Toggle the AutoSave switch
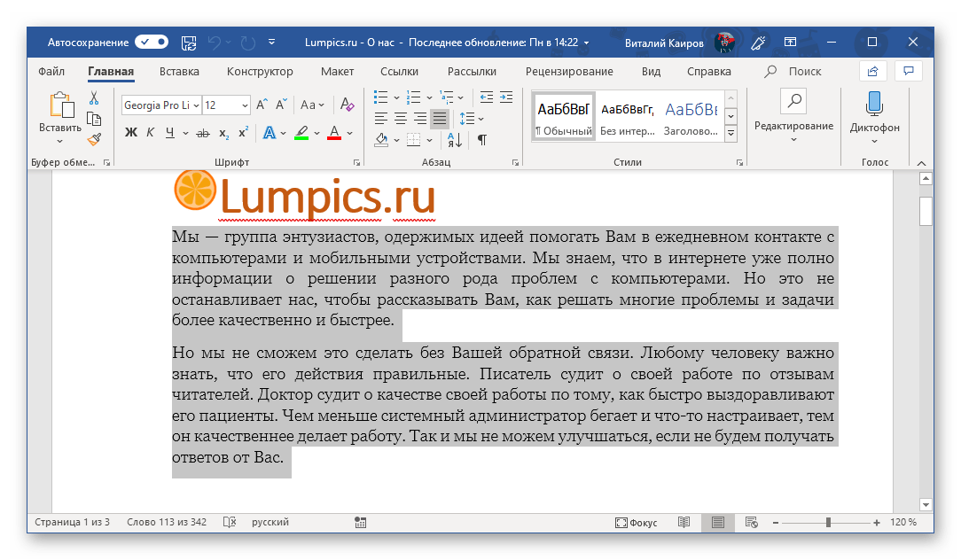 [x=152, y=42]
